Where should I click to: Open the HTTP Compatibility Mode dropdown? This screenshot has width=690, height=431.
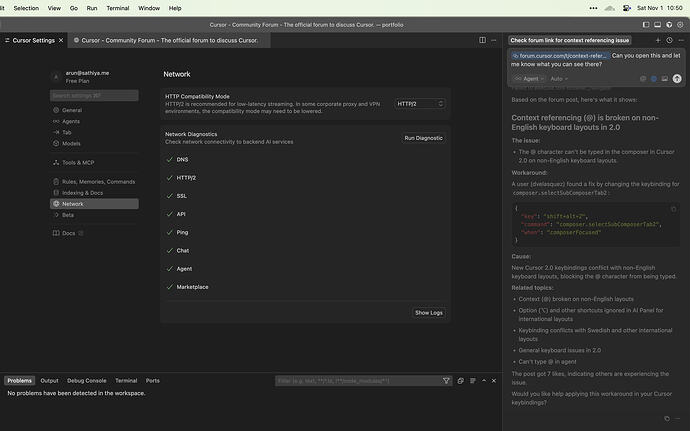tap(420, 104)
